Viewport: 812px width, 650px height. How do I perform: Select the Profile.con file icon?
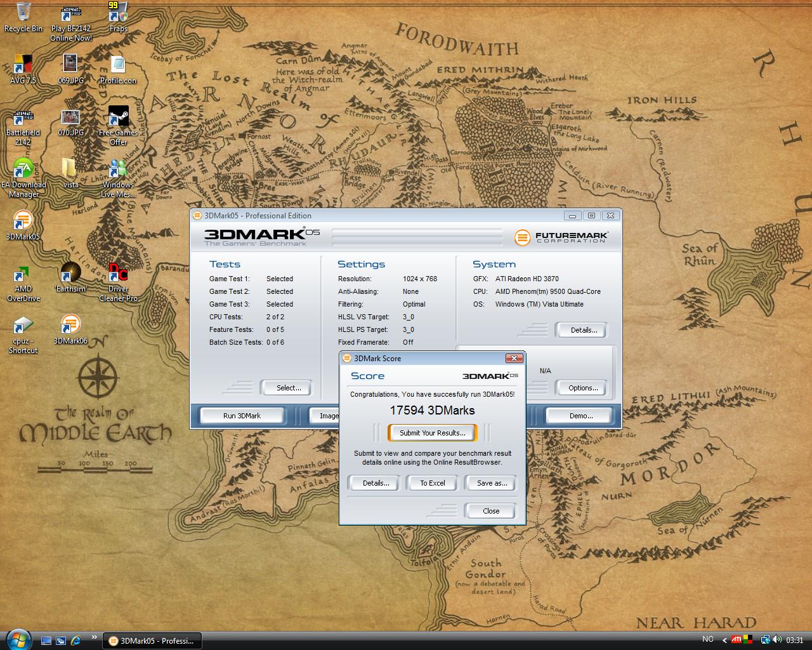[x=118, y=69]
